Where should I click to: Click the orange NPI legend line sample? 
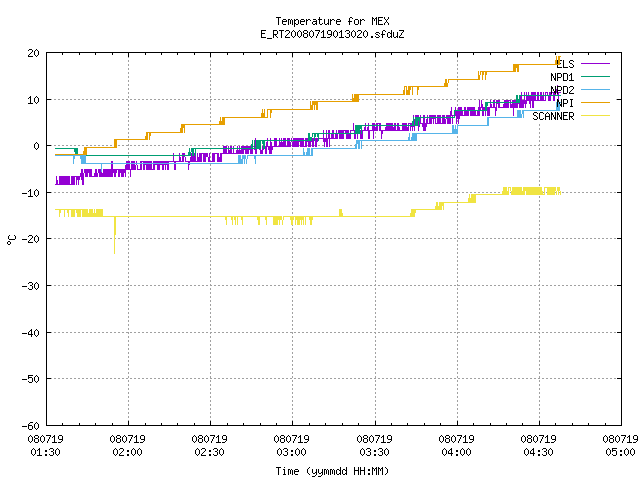point(596,102)
